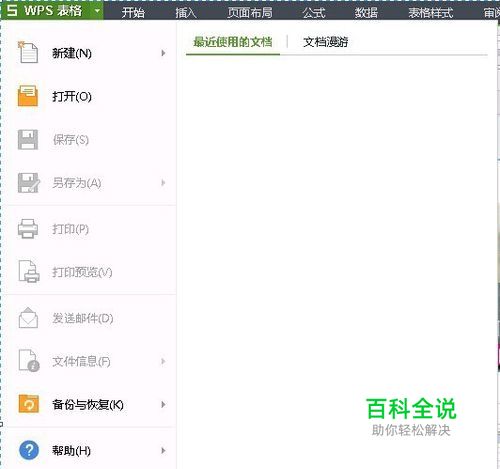500x469 pixels.
Task: Click the envelope send mail icon
Action: pyautogui.click(x=28, y=318)
